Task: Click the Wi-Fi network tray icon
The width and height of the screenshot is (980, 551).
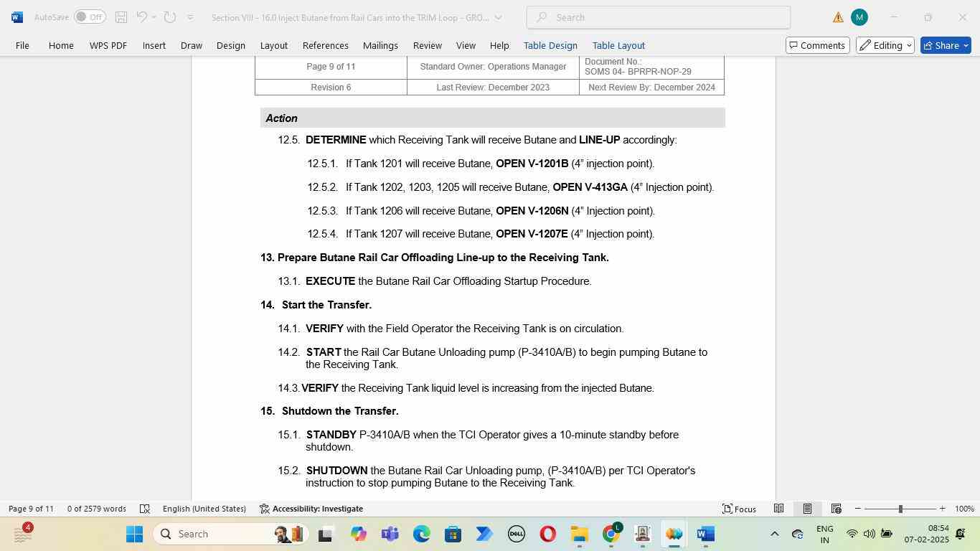Action: 852,534
